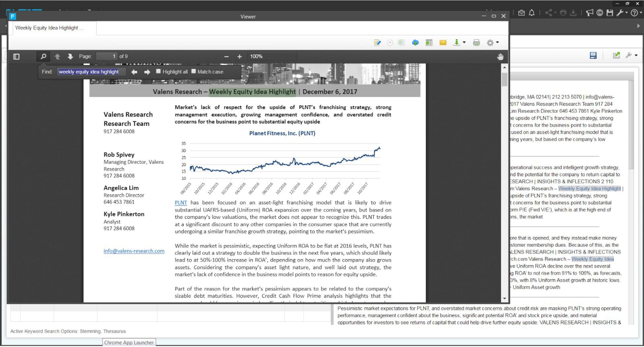
Task: Click the briefcase icon in main toolbar
Action: (x=521, y=13)
